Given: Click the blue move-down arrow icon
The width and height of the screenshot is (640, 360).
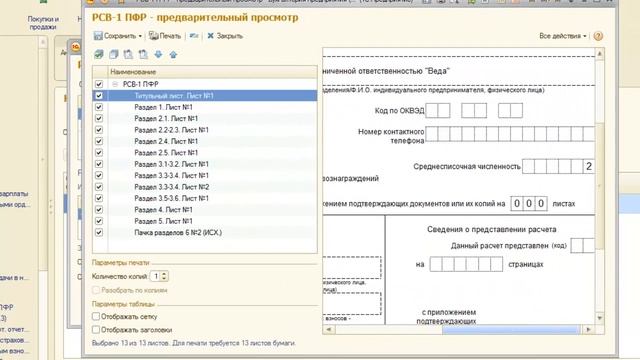Looking at the screenshot, I should click(x=158, y=54).
